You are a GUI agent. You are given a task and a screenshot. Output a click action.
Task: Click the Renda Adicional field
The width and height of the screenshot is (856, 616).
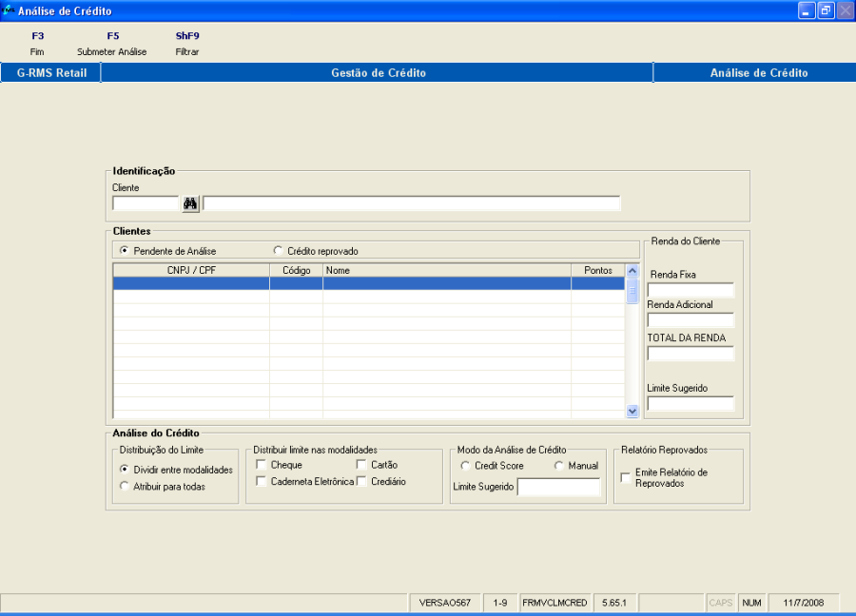pos(691,319)
